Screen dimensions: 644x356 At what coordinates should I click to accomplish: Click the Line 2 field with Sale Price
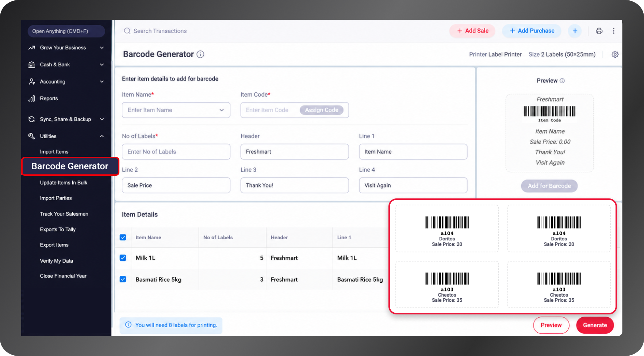(x=176, y=185)
